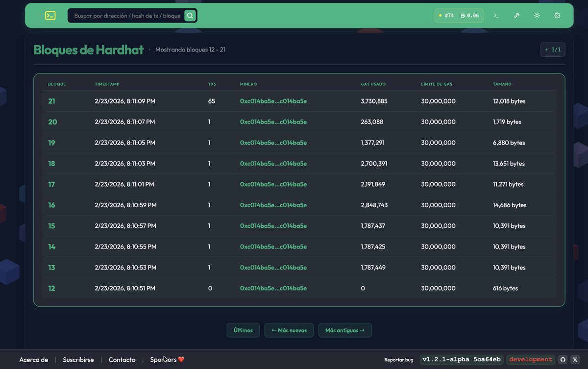The width and height of the screenshot is (588, 369).
Task: Click the LÍMITE DE GAS column header
Action: point(437,84)
